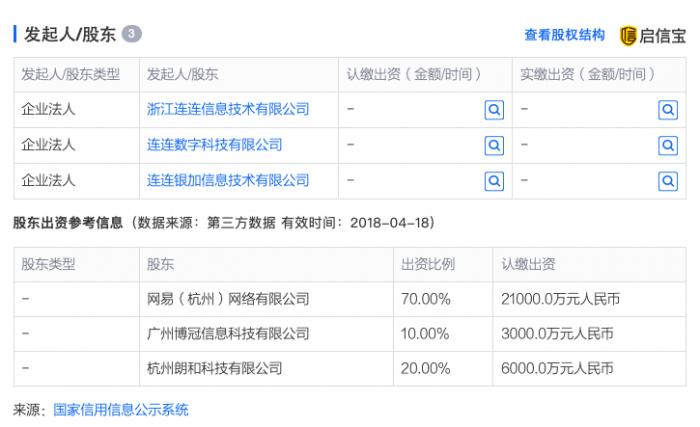Click subscribed capital magnifier for 浙江连连信息技术有限公司
700x427 pixels.
point(494,110)
